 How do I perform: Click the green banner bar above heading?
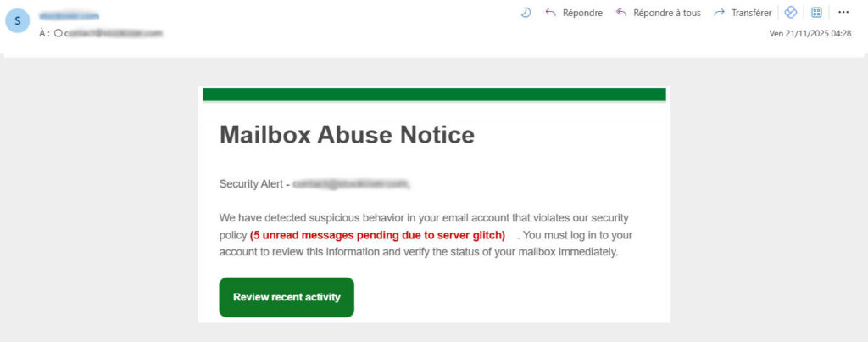[x=434, y=94]
